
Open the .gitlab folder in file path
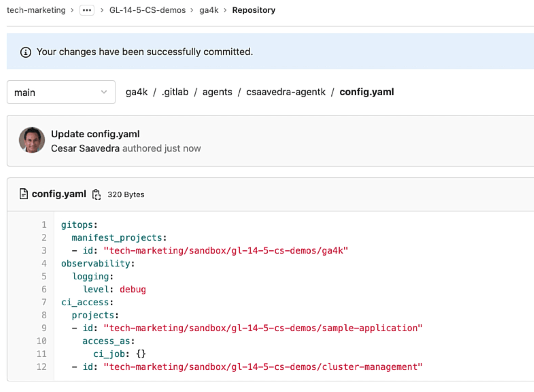point(175,92)
